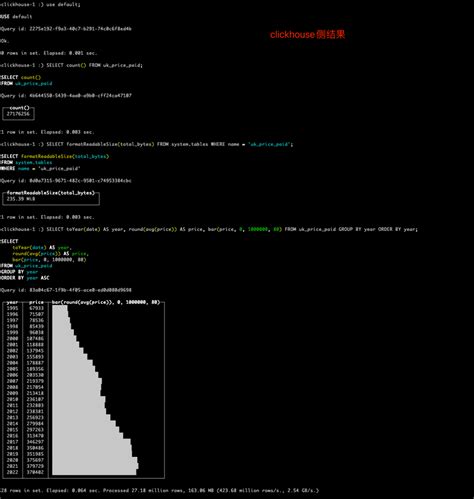Click the "price" column header in results

pyautogui.click(x=36, y=302)
